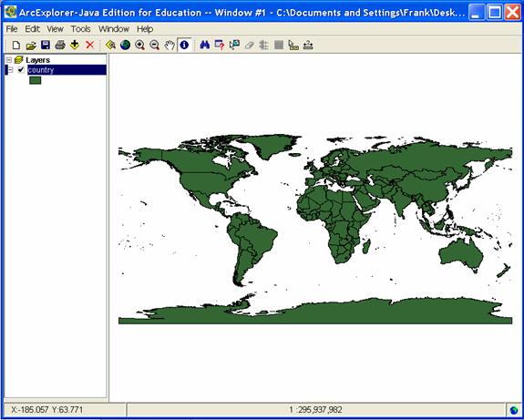Click the globe icon in status bar
Viewport: 524px width, 420px height.
coord(514,410)
